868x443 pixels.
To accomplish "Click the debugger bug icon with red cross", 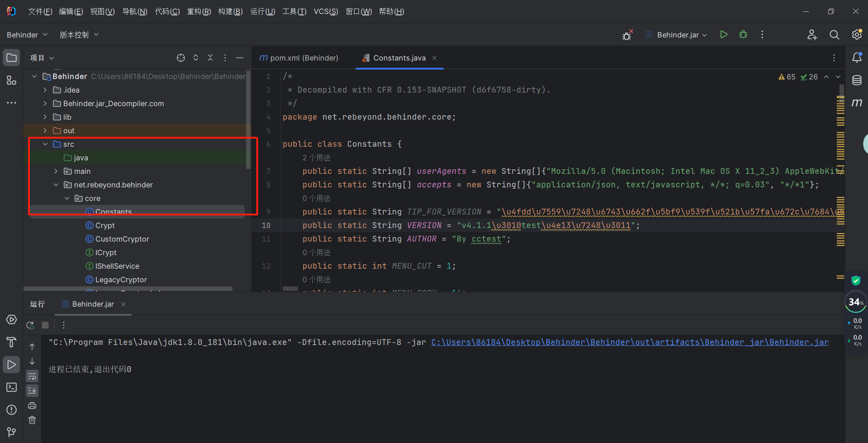I will click(x=627, y=35).
